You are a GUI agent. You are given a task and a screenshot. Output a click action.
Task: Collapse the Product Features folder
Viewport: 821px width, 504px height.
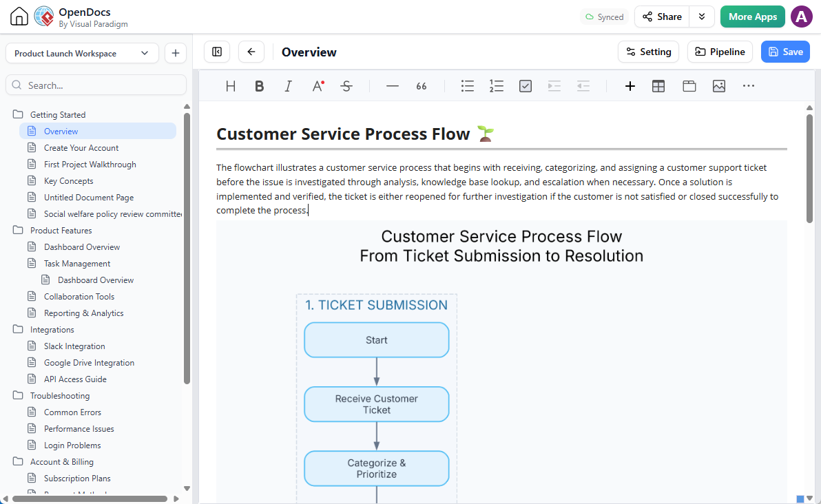tap(19, 230)
